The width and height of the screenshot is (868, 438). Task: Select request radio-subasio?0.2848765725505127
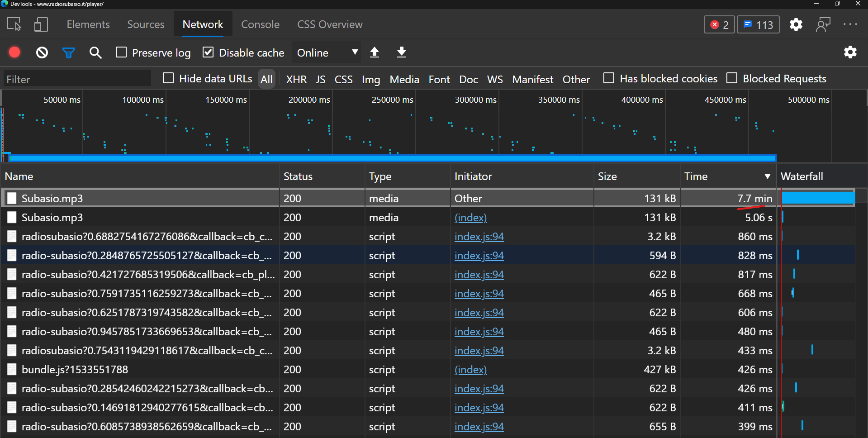tap(428, 256)
